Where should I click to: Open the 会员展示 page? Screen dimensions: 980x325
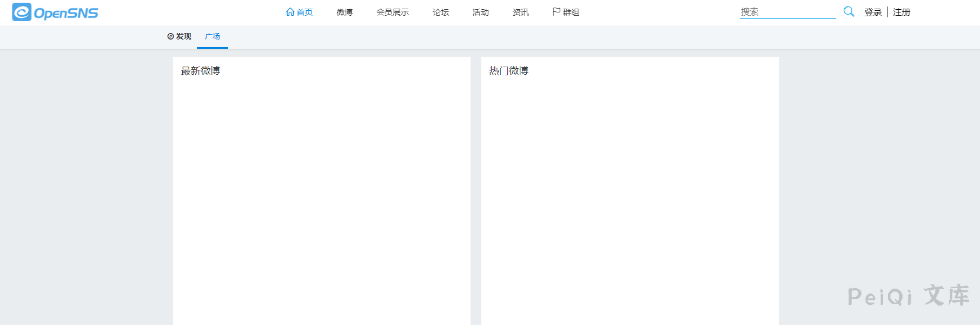click(x=393, y=12)
